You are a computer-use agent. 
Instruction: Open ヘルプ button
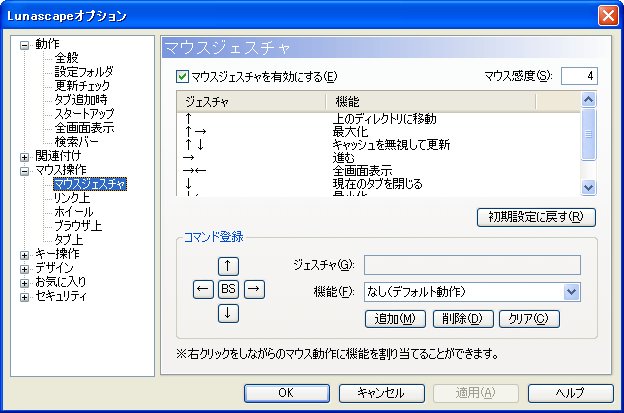571,393
